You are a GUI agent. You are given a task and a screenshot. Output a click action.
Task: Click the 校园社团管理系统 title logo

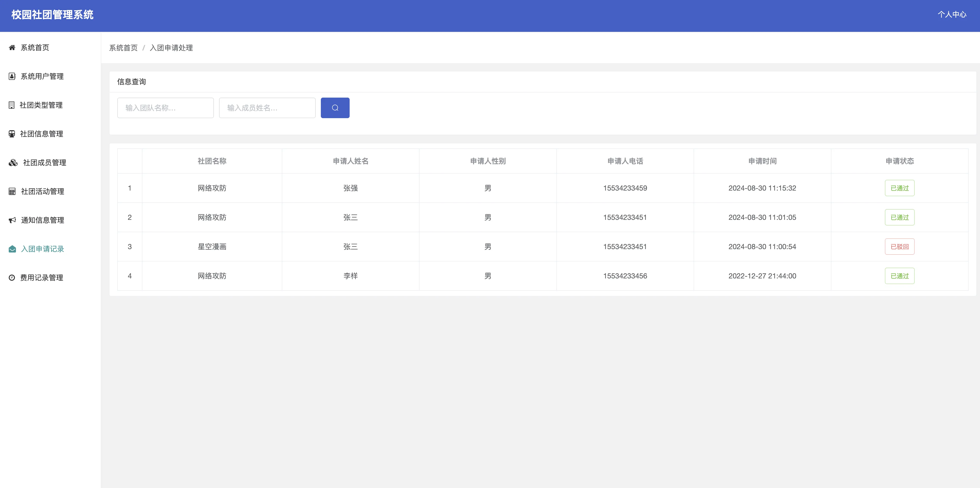[52, 15]
